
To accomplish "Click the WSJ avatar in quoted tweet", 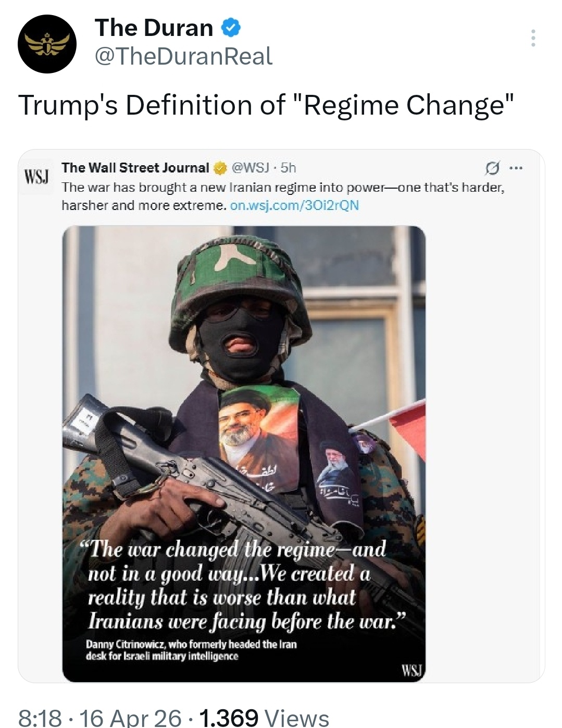I will (x=36, y=177).
